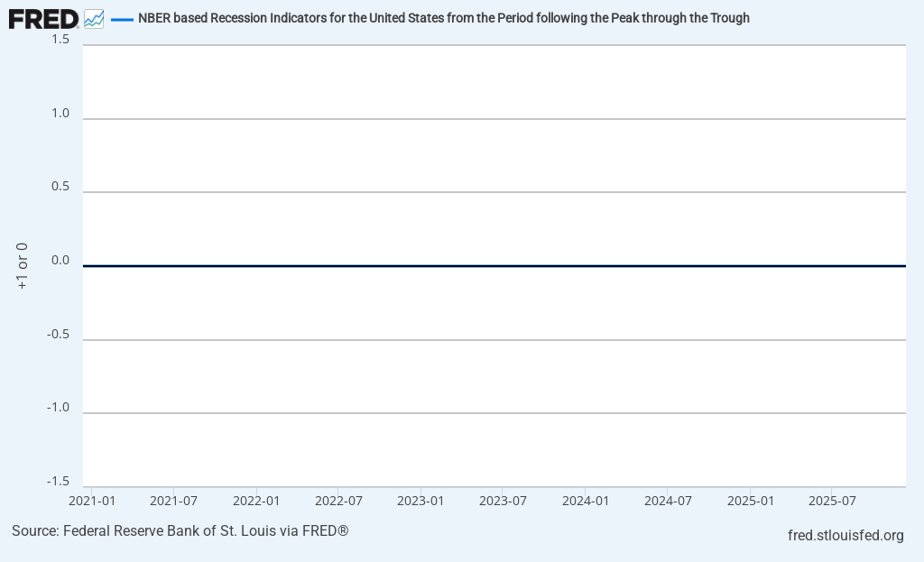Click the 1.0 y-axis tick label
924x562 pixels.
point(60,113)
